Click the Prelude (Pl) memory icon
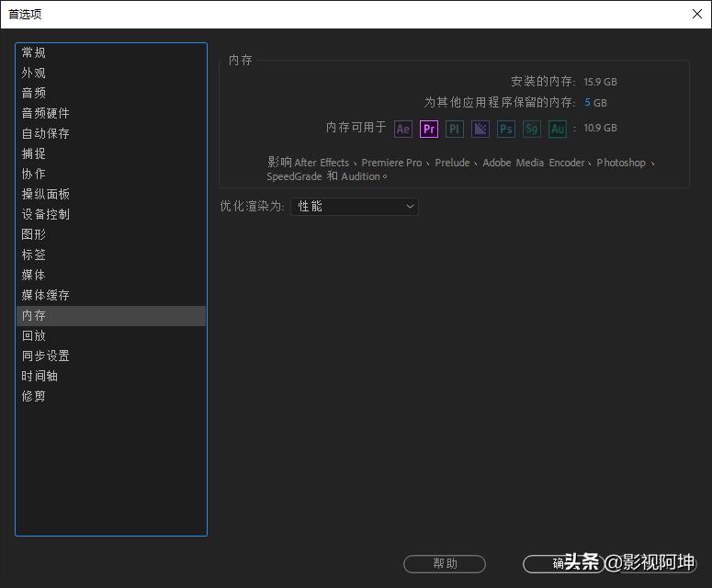 click(x=454, y=129)
